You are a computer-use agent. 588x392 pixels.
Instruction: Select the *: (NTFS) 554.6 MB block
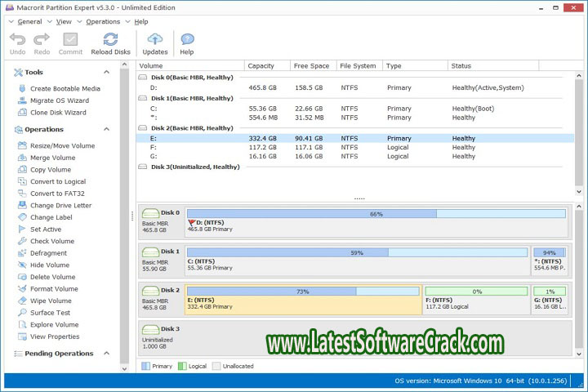click(550, 261)
